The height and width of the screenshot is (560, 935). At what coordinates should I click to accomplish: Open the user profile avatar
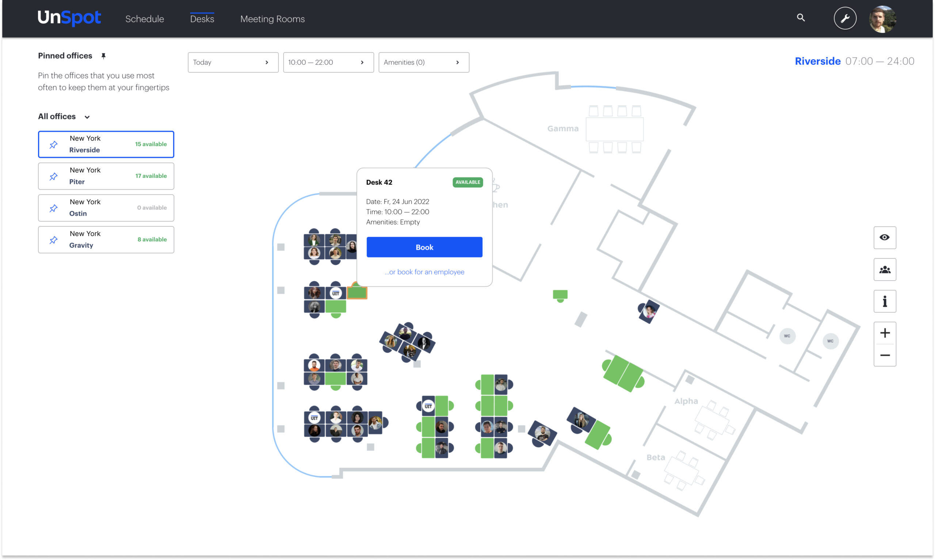882,19
